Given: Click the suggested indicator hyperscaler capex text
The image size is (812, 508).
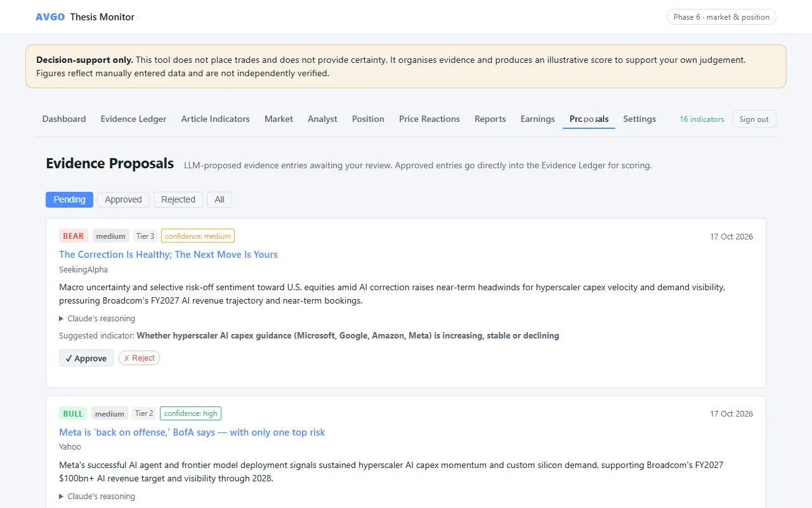Looking at the screenshot, I should (x=348, y=335).
